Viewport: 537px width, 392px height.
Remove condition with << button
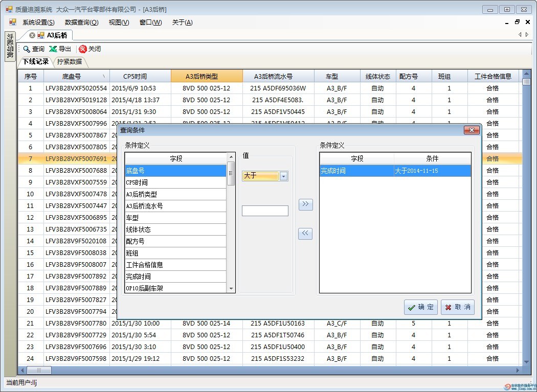click(x=305, y=234)
